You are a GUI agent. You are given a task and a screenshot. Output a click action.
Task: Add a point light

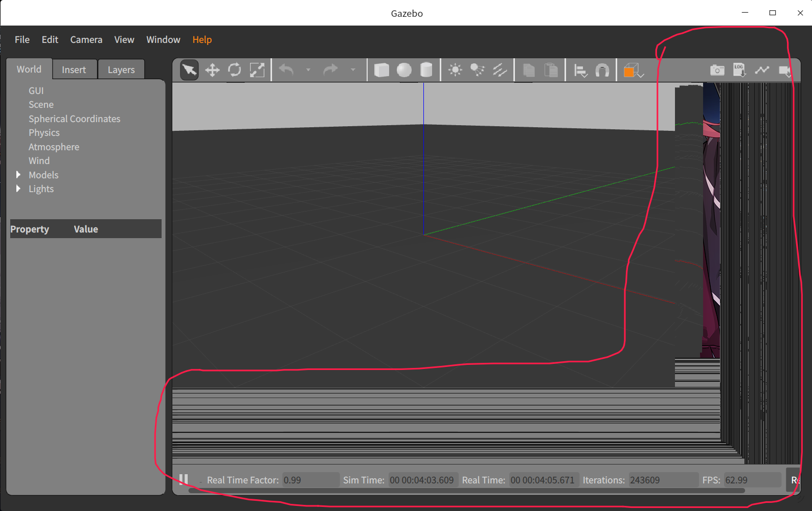point(455,70)
